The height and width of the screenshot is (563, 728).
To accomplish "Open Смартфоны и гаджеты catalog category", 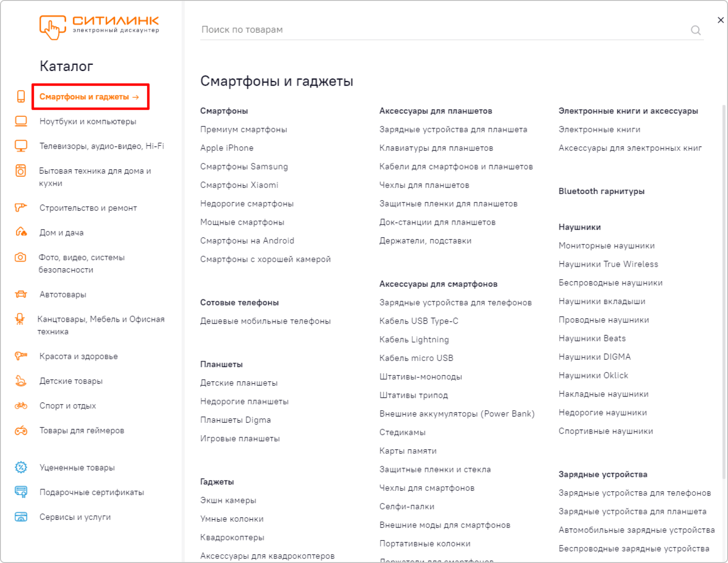I will [x=89, y=97].
